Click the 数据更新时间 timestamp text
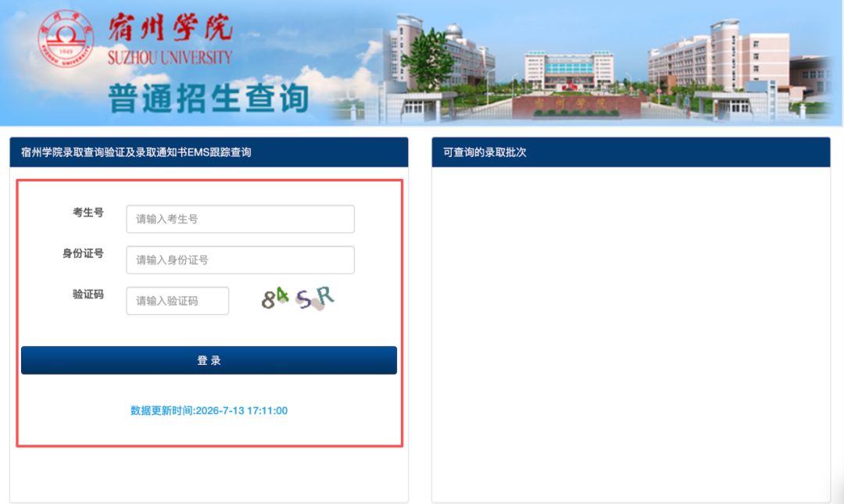Viewport: 844px width, 504px height. tap(209, 410)
